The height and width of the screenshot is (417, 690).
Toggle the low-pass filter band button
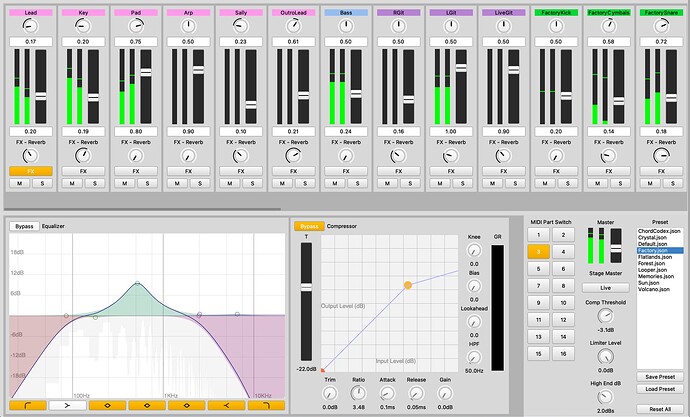click(266, 405)
